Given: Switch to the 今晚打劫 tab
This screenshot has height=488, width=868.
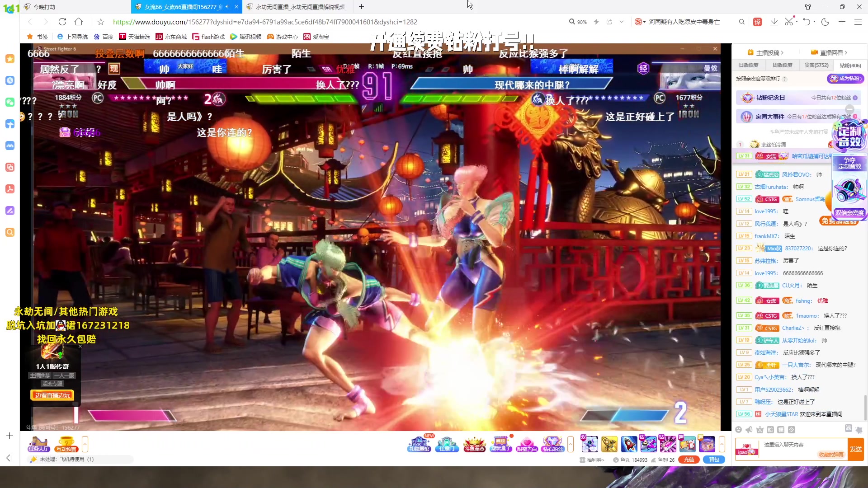Looking at the screenshot, I should (44, 7).
